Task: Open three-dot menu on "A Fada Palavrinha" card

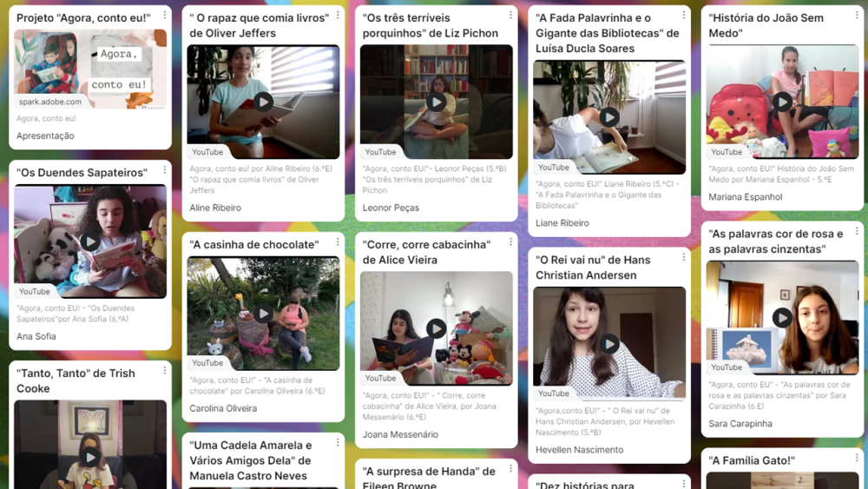Action: [x=684, y=15]
